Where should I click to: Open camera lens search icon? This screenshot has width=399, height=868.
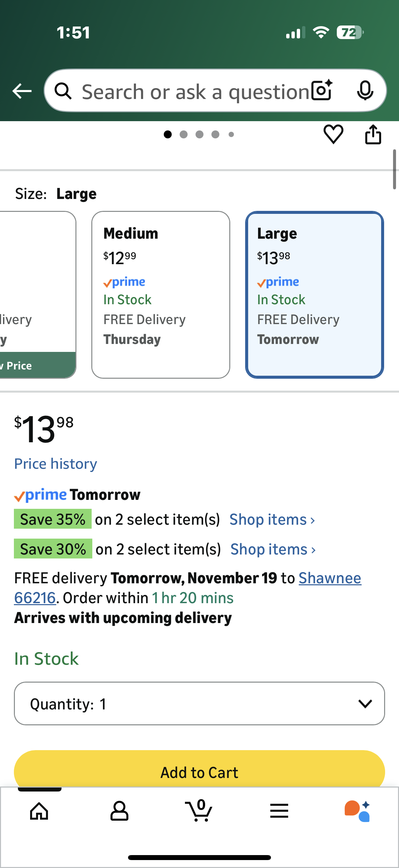point(322,91)
